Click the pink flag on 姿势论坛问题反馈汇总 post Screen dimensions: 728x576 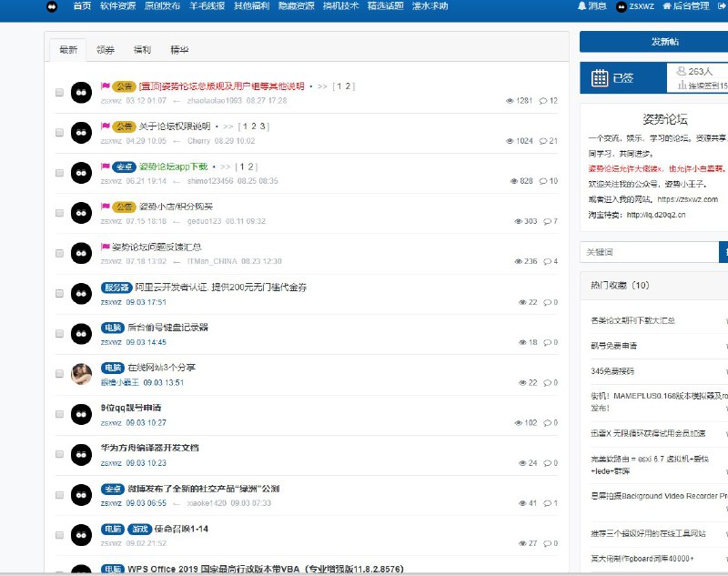(x=106, y=247)
